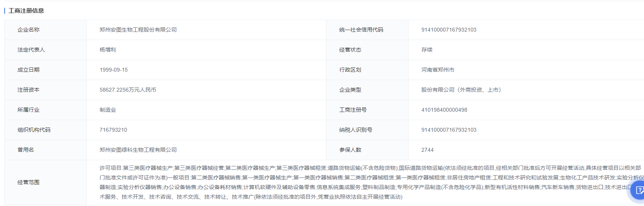
Task: Click the 参保人数 label
Action: [x=350, y=150]
